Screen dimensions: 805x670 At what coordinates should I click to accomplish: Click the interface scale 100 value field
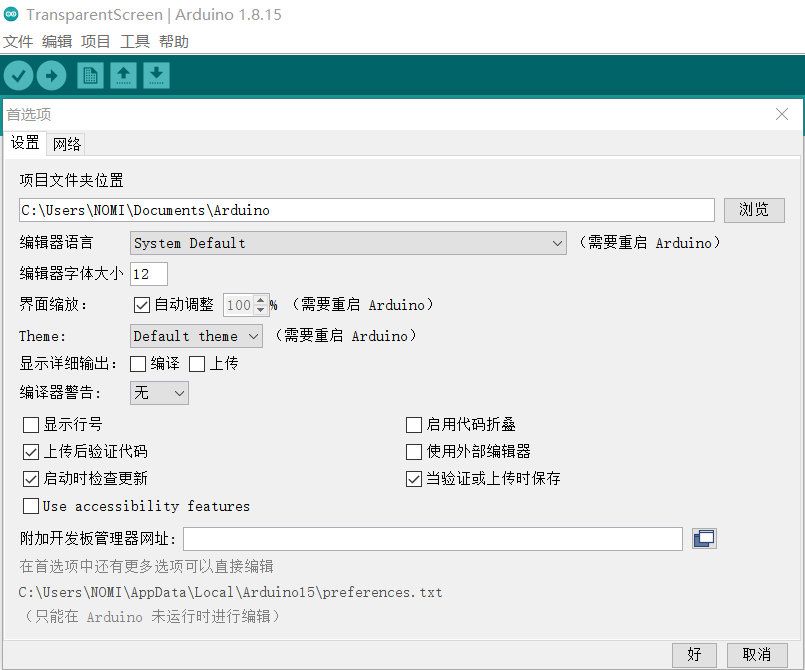(x=239, y=305)
